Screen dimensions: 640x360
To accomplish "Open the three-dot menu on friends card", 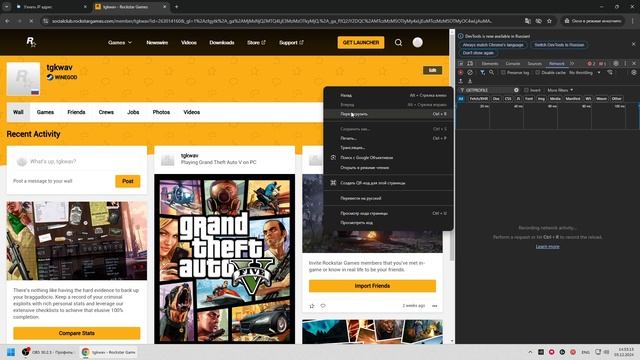I will coord(434,306).
